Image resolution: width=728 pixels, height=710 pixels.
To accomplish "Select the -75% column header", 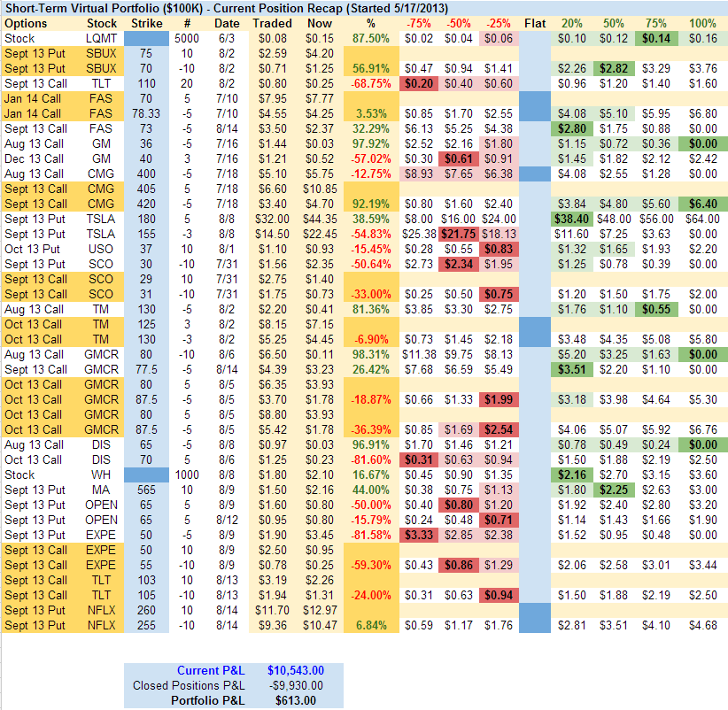I will point(417,23).
